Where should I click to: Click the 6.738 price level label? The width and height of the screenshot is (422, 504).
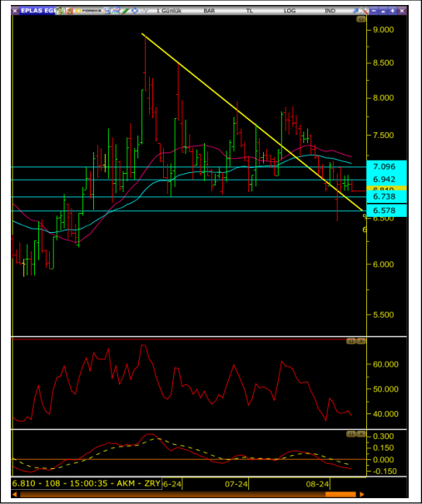click(386, 196)
